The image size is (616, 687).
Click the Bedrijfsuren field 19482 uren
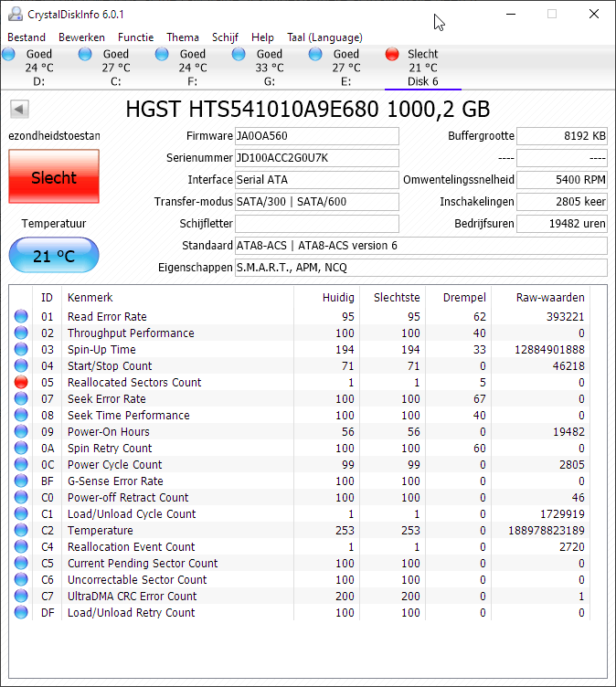562,224
